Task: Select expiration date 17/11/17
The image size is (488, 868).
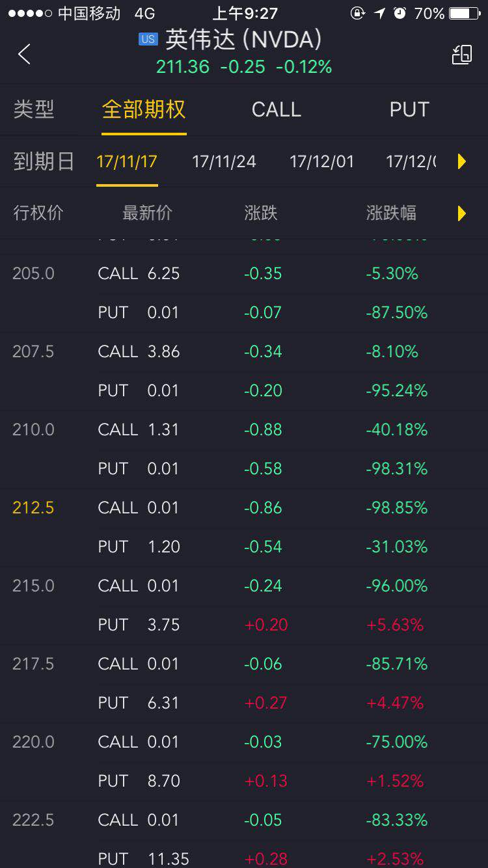Action: click(127, 161)
